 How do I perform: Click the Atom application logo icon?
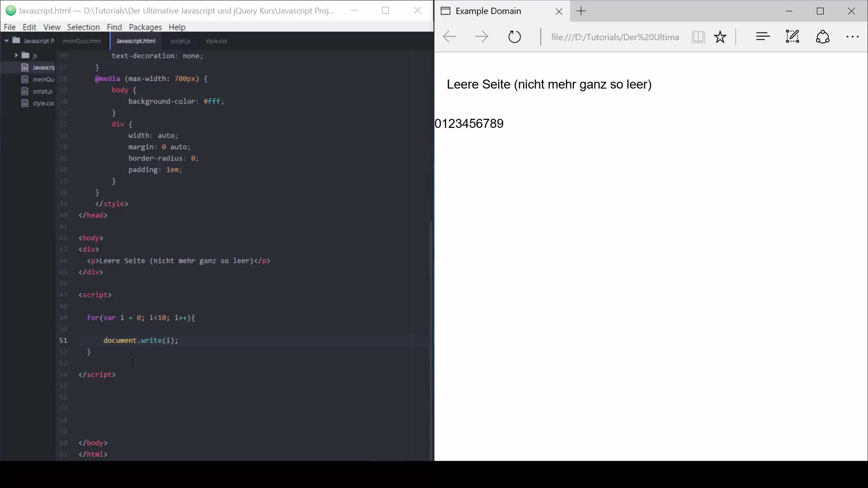coord(10,10)
